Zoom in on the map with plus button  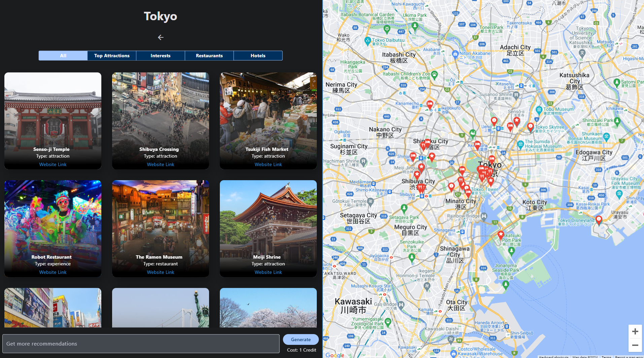635,331
